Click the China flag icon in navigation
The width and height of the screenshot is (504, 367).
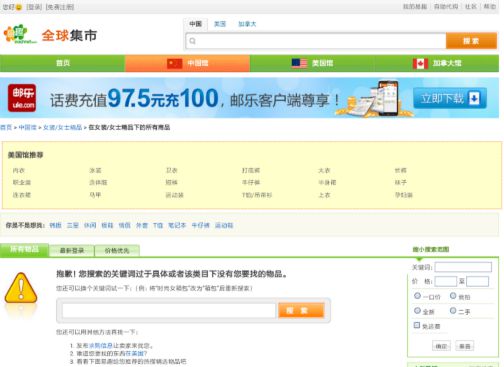click(174, 63)
